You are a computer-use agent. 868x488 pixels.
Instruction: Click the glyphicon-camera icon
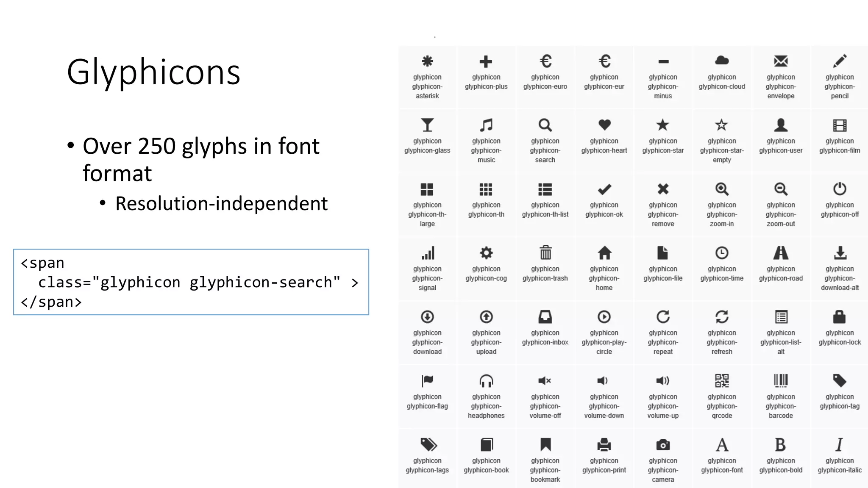663,445
